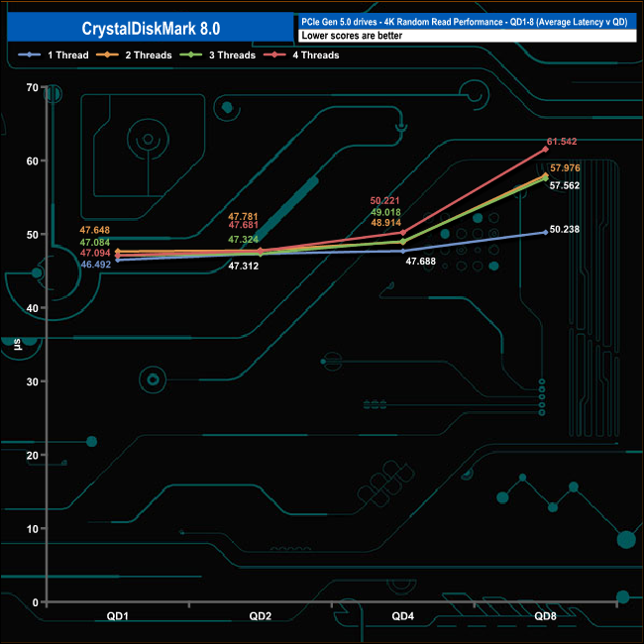Select the 47.648 data label
Screen dimensions: 644x644
point(94,230)
